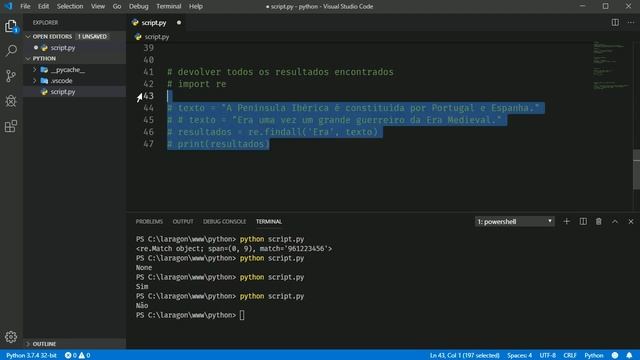Close the terminal panel
This screenshot has width=640, height=360.
(631, 221)
